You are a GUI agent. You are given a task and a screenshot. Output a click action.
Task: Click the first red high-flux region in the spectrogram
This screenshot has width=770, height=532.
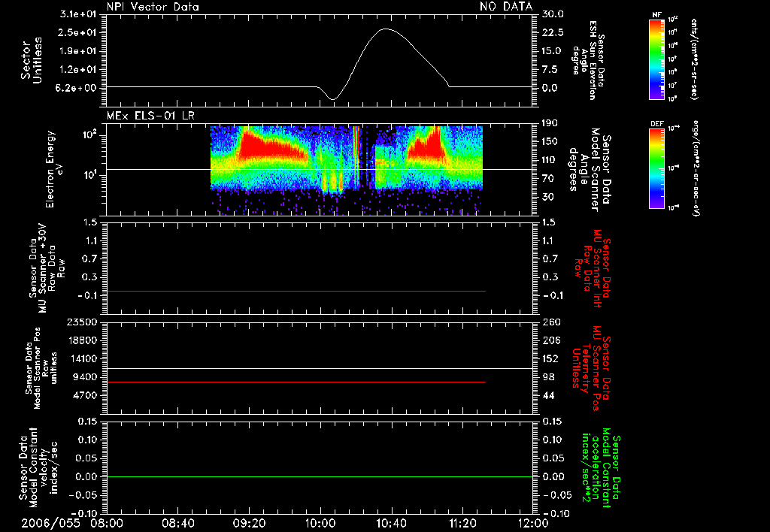[270, 147]
